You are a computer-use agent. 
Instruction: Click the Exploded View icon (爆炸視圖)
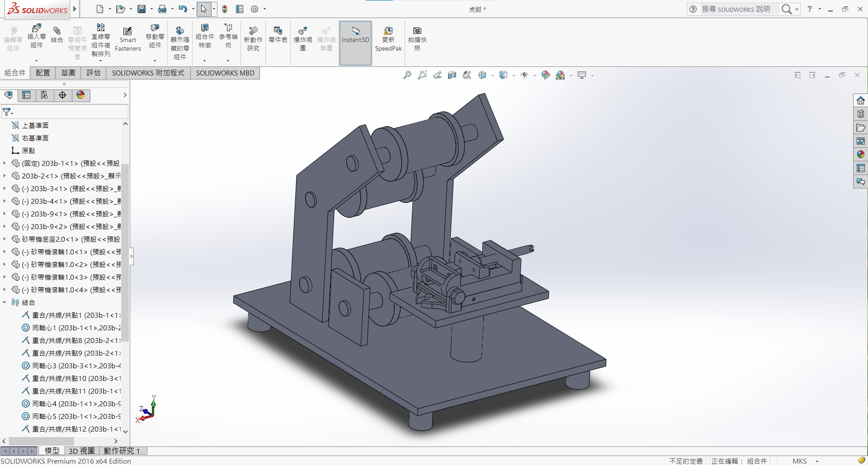(302, 38)
